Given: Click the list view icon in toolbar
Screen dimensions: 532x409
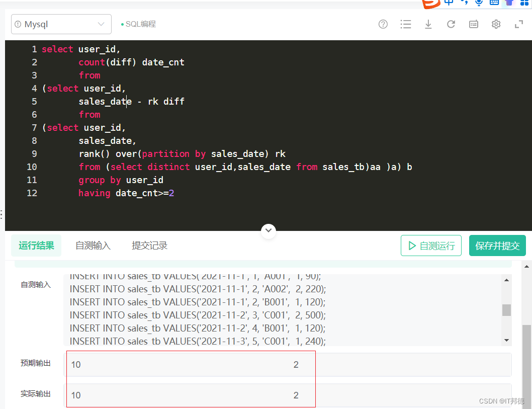Looking at the screenshot, I should tap(406, 24).
